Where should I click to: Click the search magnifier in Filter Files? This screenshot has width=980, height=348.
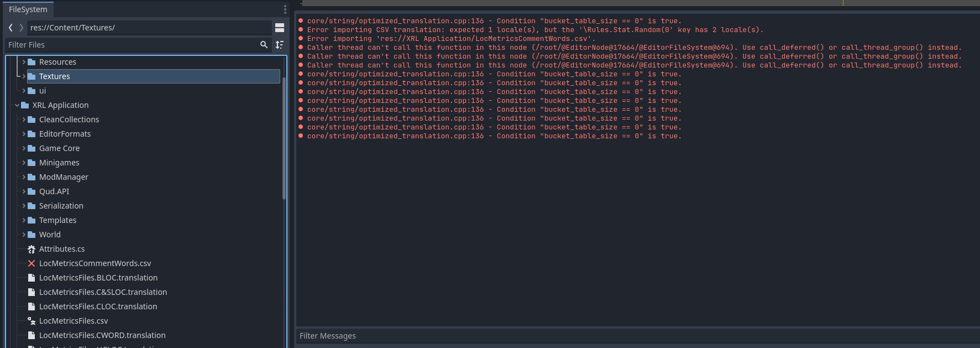(x=264, y=45)
